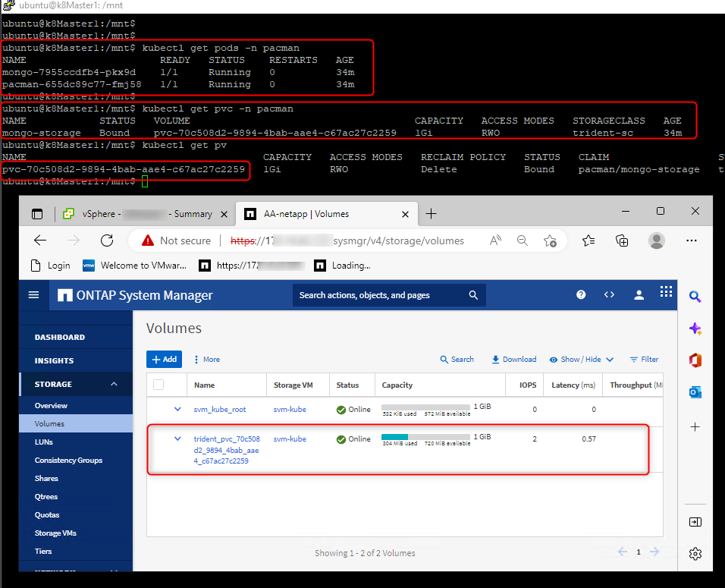The image size is (725, 588).
Task: Open the user account icon in ONTAP header
Action: tap(639, 295)
